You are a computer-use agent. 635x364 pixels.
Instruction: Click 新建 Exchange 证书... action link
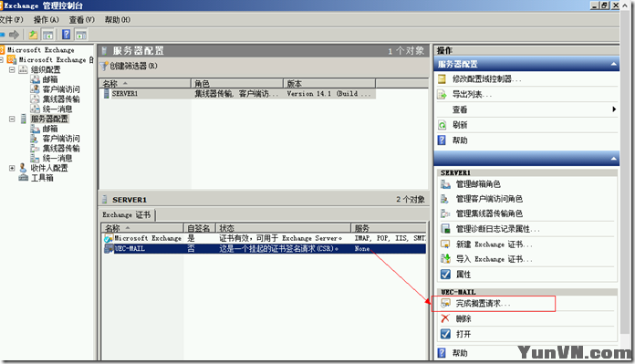[494, 244]
